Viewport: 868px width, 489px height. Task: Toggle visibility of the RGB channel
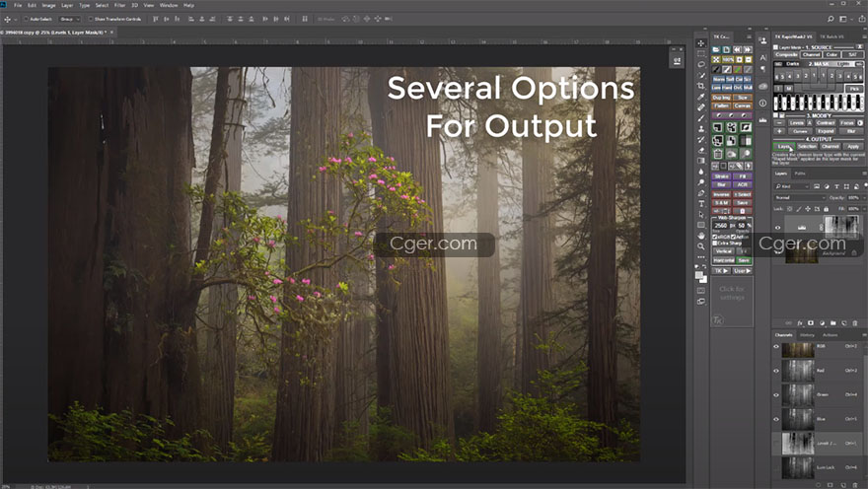776,347
